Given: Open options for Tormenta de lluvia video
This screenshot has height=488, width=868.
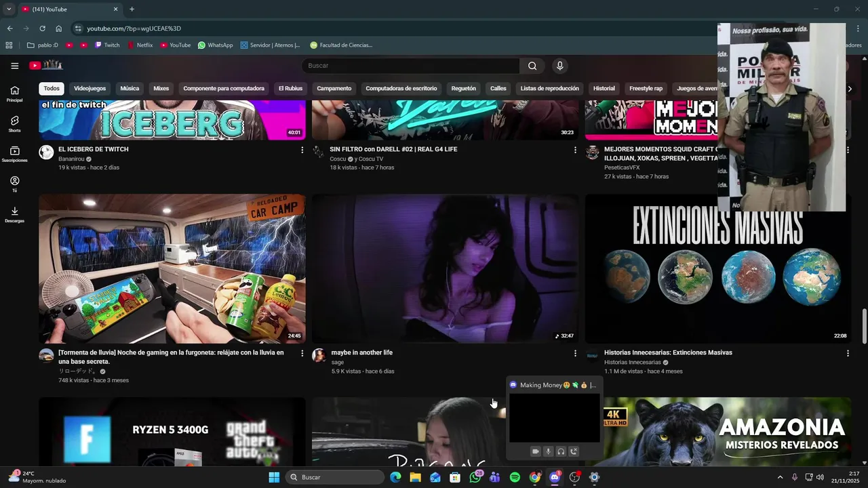Looking at the screenshot, I should tap(302, 353).
